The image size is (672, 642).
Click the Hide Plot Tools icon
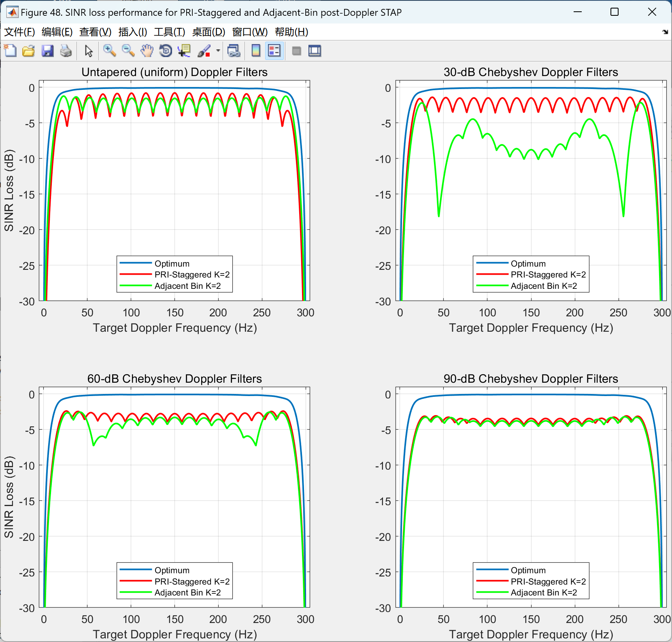tap(296, 51)
